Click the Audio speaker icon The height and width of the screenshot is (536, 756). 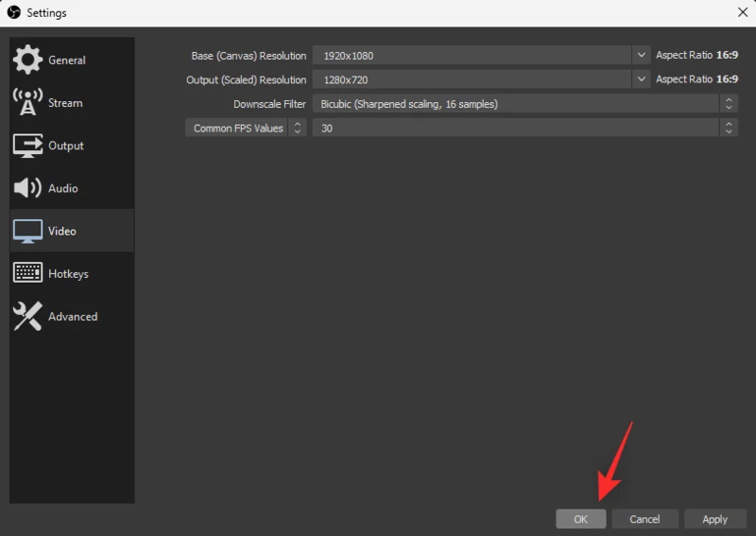pos(27,188)
